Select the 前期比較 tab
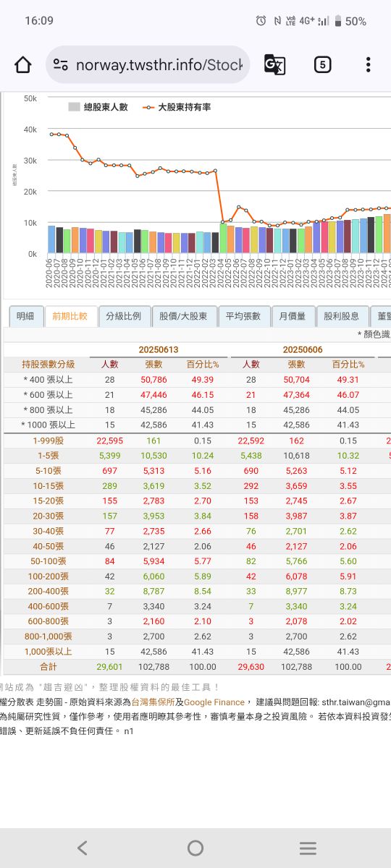Viewport: 391px width, 868px height. pyautogui.click(x=70, y=316)
